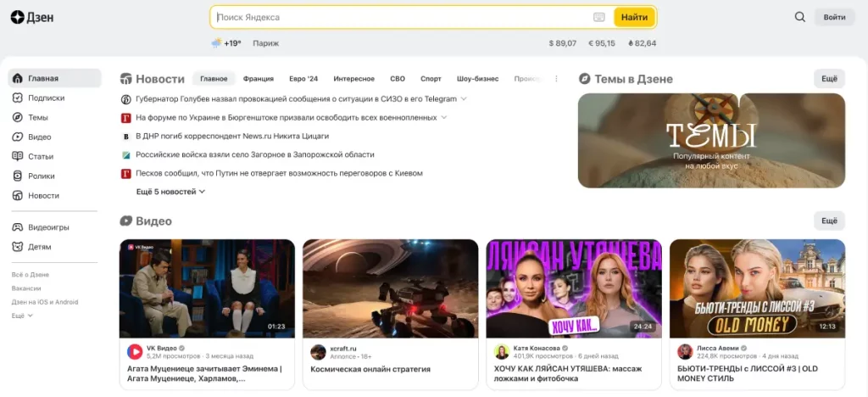Click the xcraft.ru channel avatar
This screenshot has height=397, width=868.
coord(319,351)
